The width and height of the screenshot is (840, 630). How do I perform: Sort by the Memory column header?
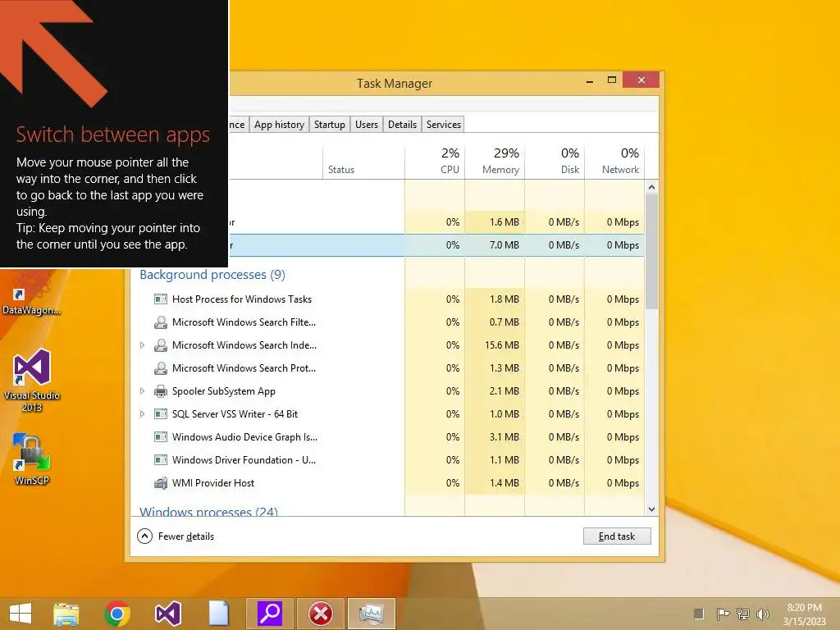pos(495,161)
